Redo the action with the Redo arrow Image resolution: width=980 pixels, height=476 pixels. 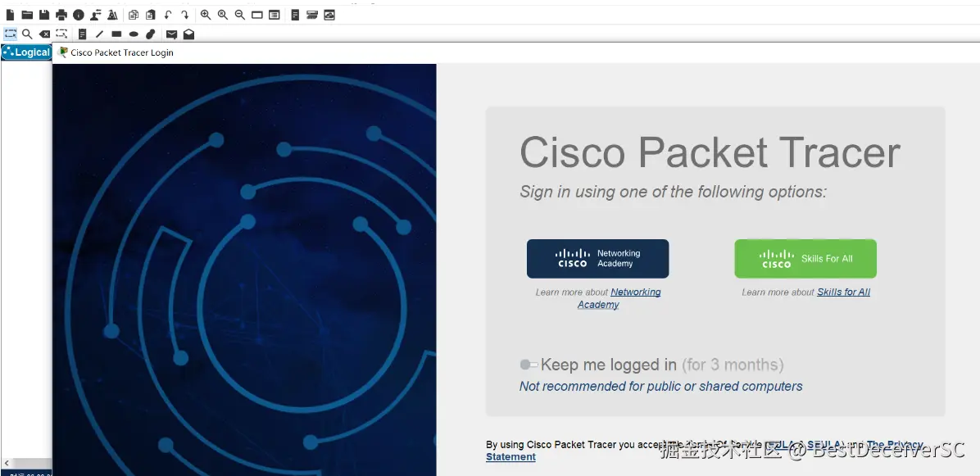[185, 15]
